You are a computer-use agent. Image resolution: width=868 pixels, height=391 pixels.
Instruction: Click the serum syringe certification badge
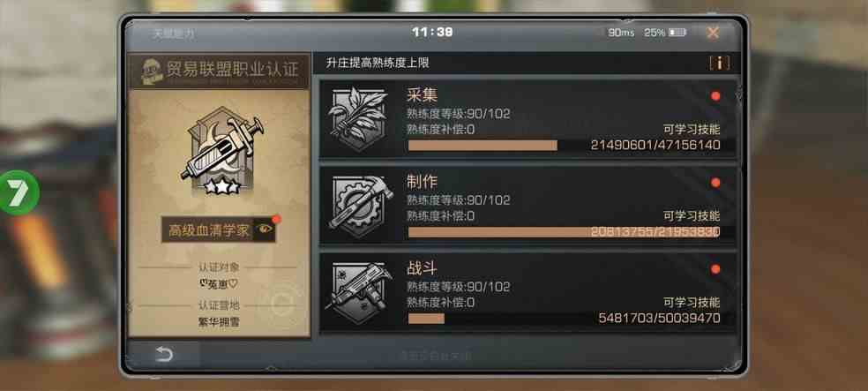pos(221,151)
